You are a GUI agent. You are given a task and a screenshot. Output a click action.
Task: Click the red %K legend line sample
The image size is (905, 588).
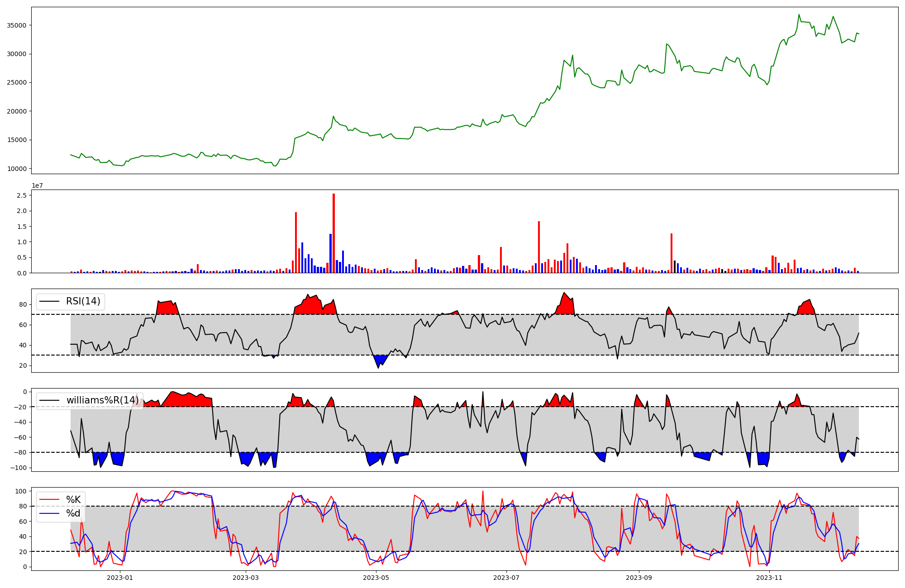coord(49,500)
